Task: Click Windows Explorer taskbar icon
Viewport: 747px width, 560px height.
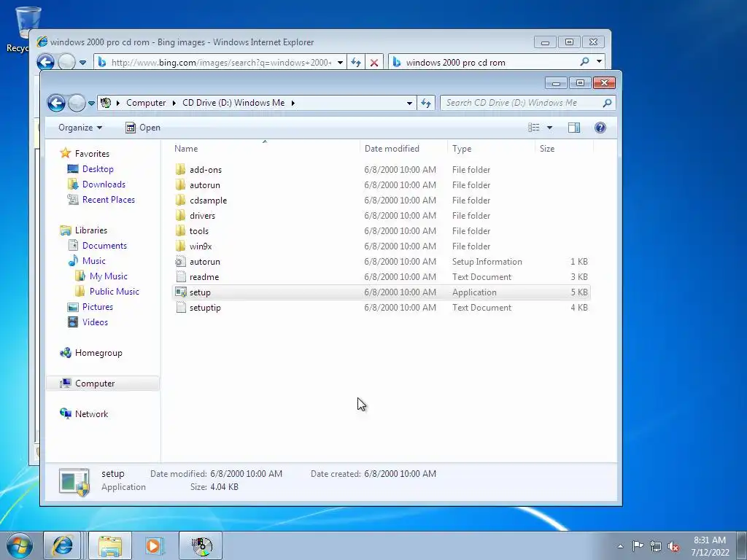Action: (x=110, y=545)
